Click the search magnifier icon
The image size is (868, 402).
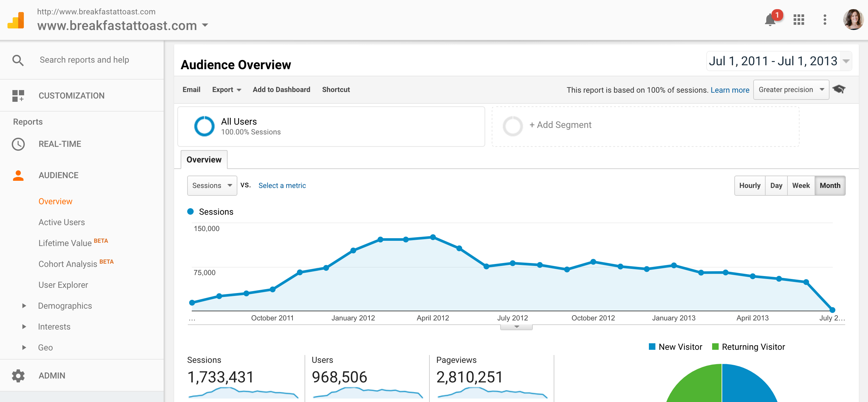point(18,60)
